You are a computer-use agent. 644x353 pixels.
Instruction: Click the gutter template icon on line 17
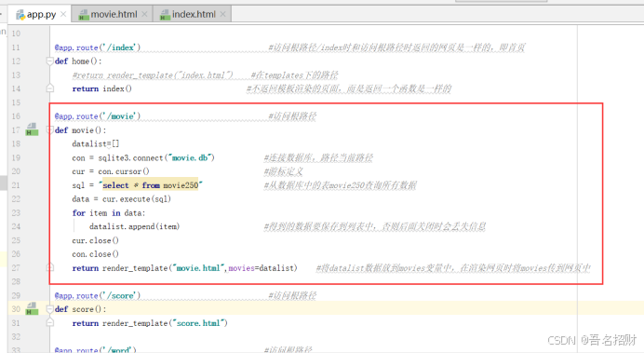click(x=32, y=129)
